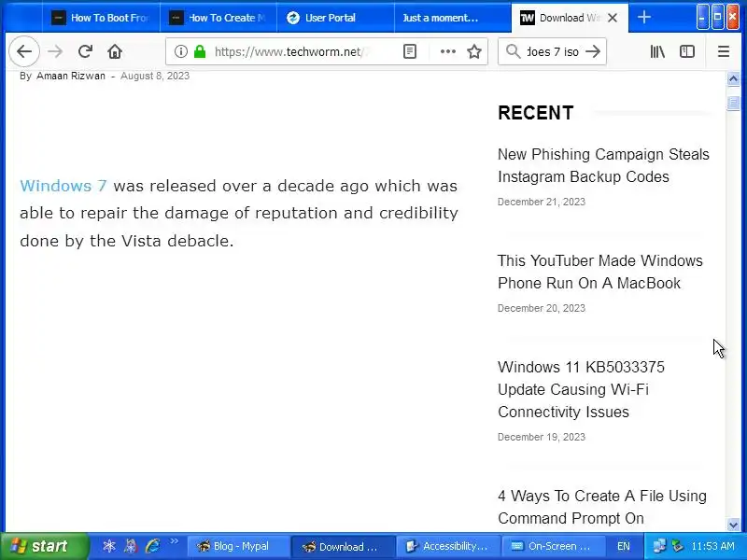Click the 11:53 AM system clock
Screen dimensions: 747x560
[712, 546]
